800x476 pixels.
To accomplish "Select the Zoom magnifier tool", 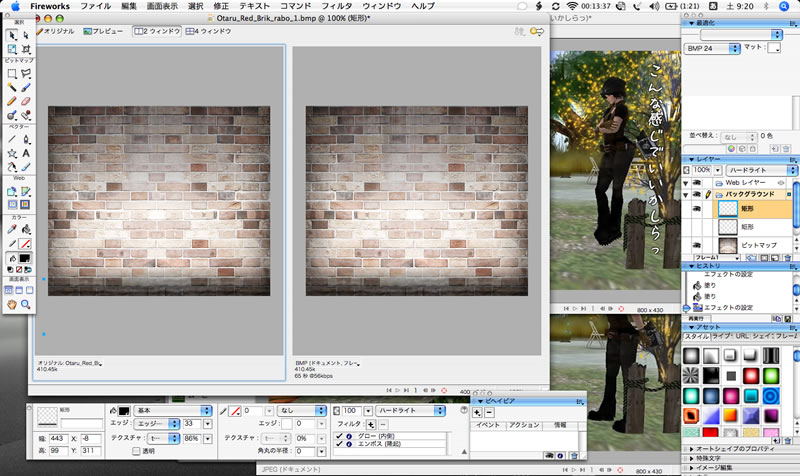I will pyautogui.click(x=26, y=303).
